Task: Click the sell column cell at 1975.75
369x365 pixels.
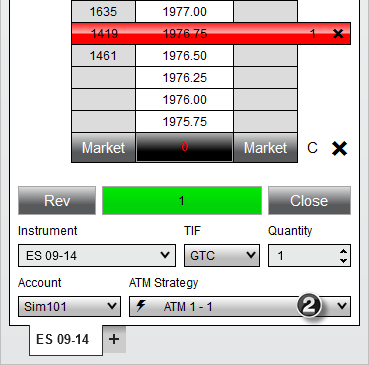Action: point(265,122)
